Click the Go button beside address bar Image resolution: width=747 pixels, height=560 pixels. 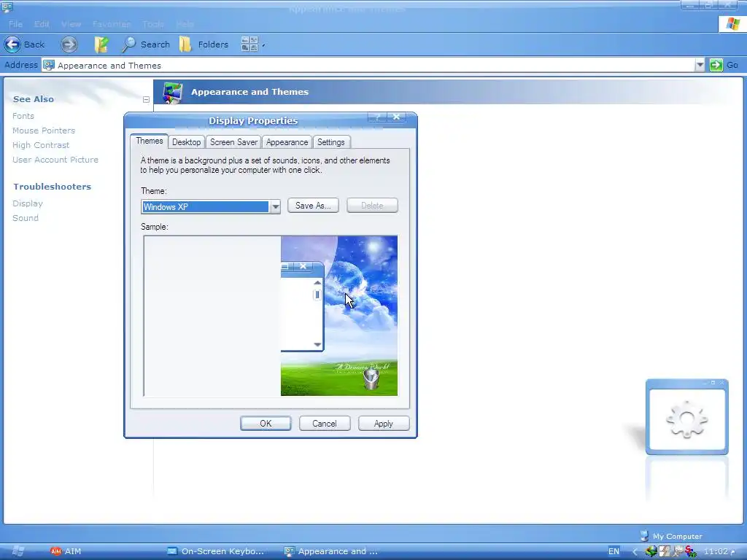pyautogui.click(x=724, y=65)
